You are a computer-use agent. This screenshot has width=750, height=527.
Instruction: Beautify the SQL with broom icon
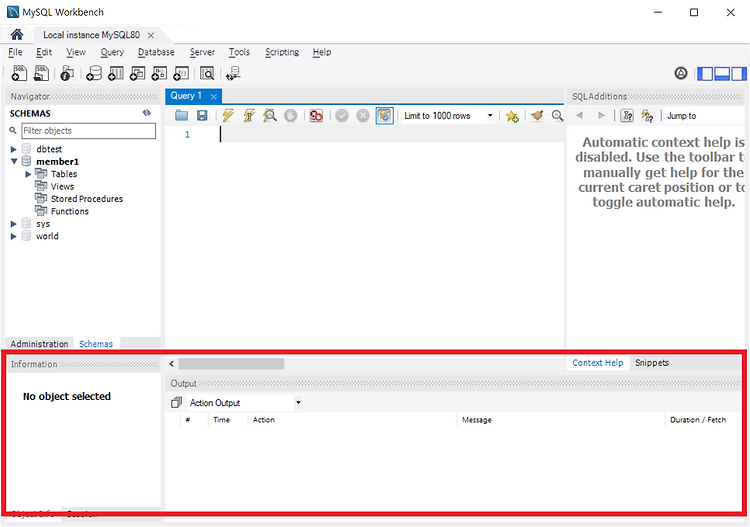tap(537, 115)
